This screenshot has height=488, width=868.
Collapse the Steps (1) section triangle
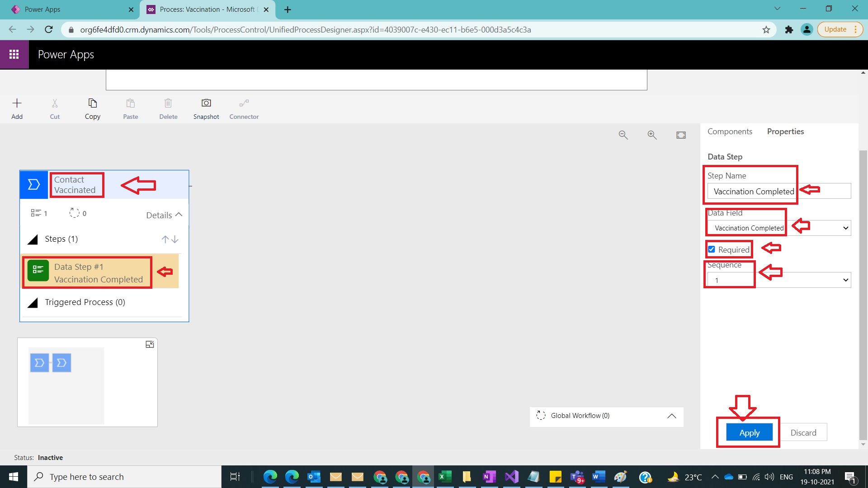pos(33,239)
